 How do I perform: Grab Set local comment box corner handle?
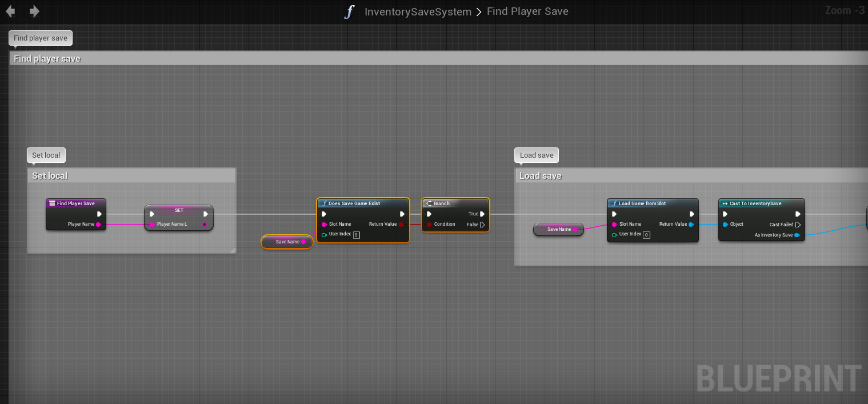233,250
